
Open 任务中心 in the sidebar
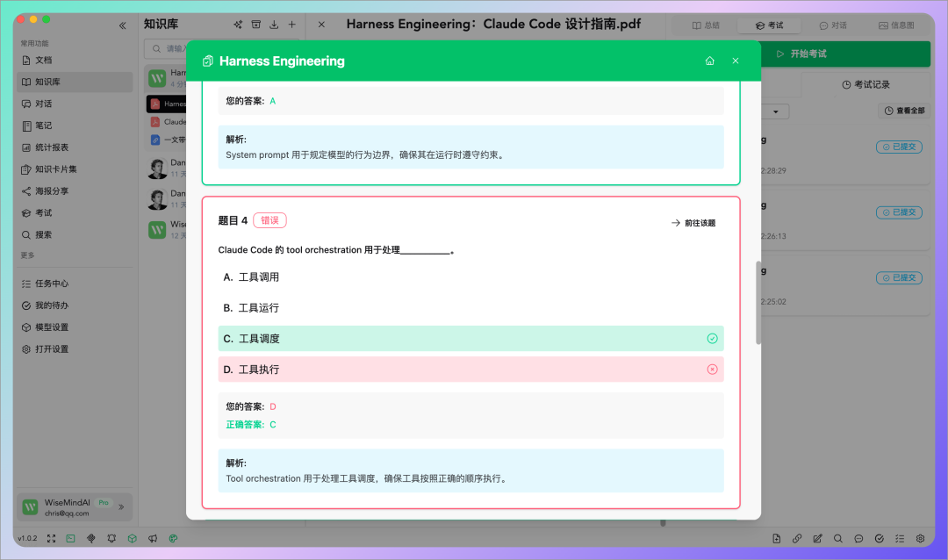[x=75, y=283]
